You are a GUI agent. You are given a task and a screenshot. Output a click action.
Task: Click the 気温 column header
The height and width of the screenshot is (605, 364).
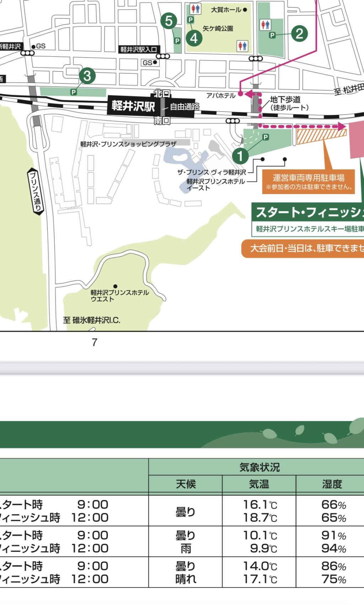pos(259,484)
